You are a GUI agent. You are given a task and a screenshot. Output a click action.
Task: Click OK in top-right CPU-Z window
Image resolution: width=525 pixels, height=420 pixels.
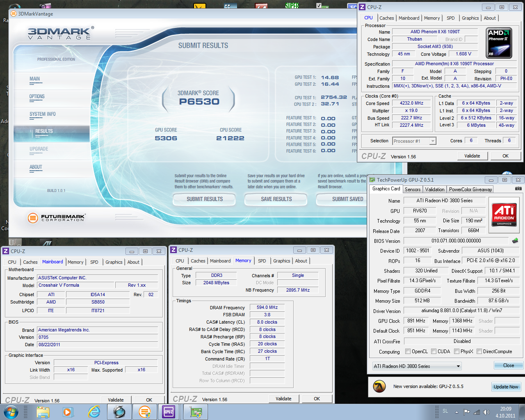505,156
